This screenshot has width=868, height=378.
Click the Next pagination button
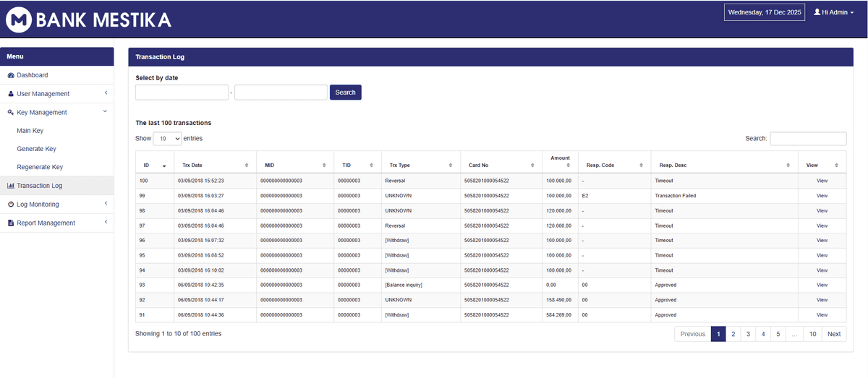pos(834,334)
